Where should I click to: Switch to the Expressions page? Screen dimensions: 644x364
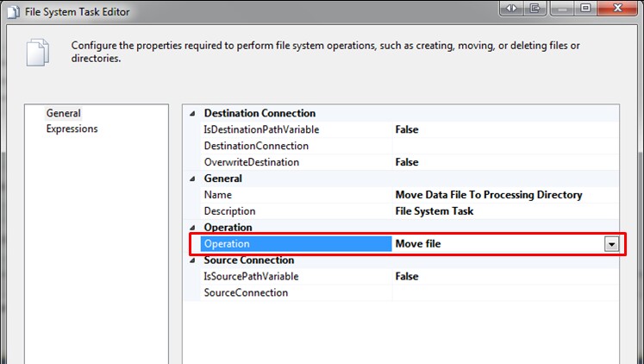(72, 129)
